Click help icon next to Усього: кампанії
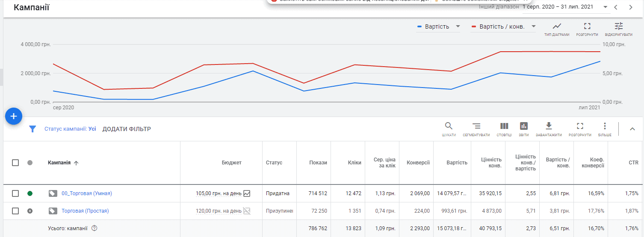Viewport: 644px width, 237px height. pos(95,228)
